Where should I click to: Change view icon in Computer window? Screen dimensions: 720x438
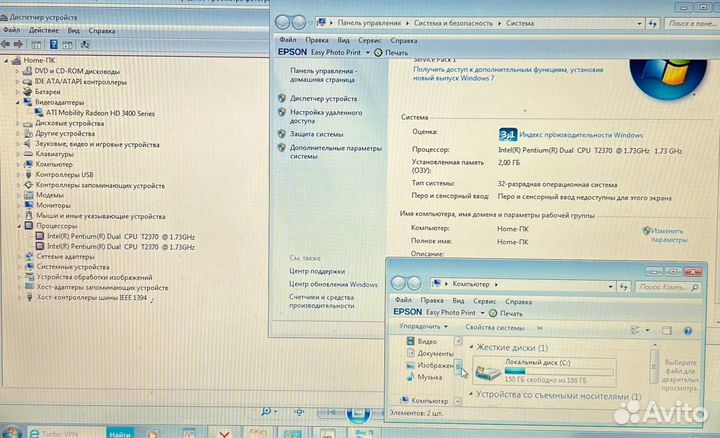636,330
